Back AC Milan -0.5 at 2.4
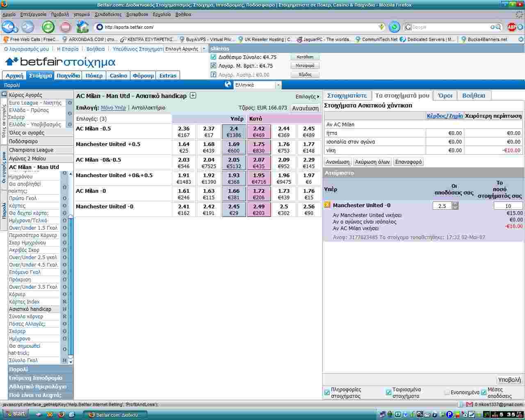The image size is (525, 420). [234, 132]
